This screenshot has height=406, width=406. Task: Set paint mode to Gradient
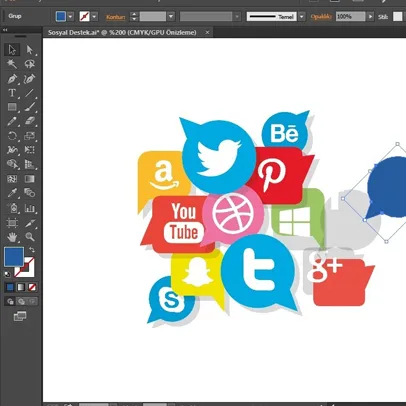coord(21,287)
